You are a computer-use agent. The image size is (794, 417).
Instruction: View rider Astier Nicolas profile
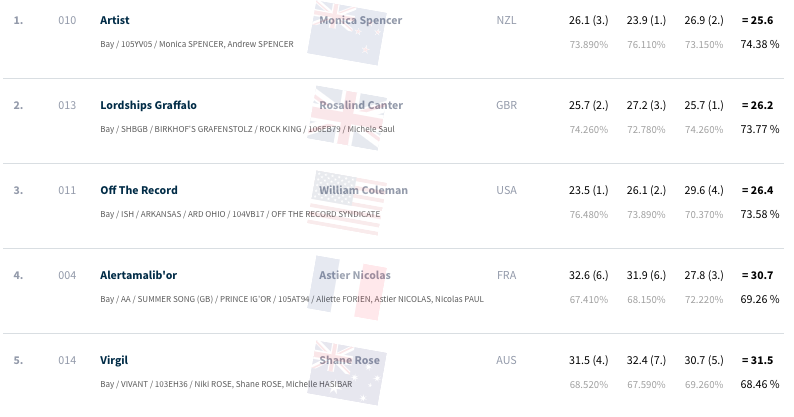tap(354, 276)
